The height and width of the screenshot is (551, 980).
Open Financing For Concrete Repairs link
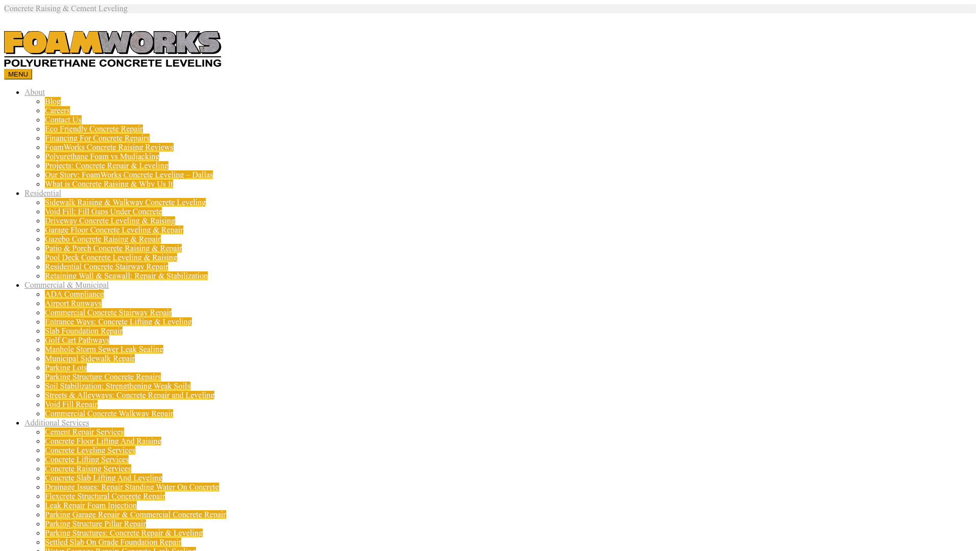click(x=97, y=138)
